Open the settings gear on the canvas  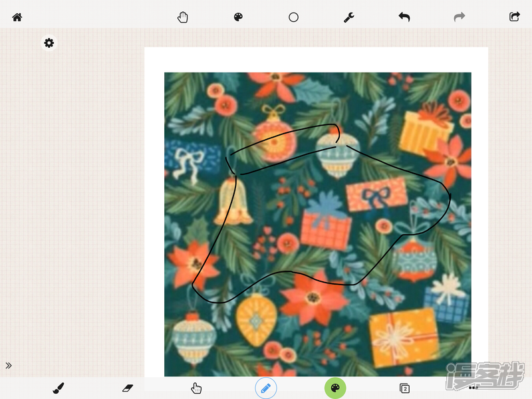[49, 43]
